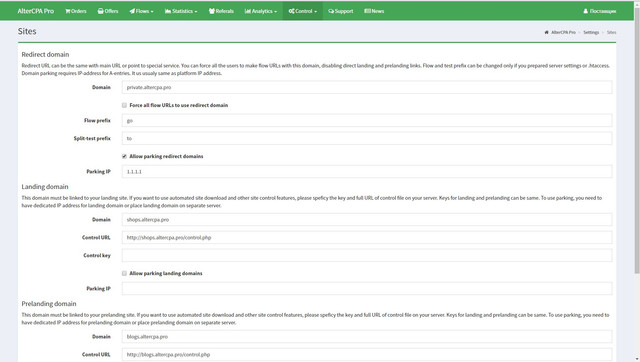Click the Prelanding domain section heading
640x362 pixels.
49,304
